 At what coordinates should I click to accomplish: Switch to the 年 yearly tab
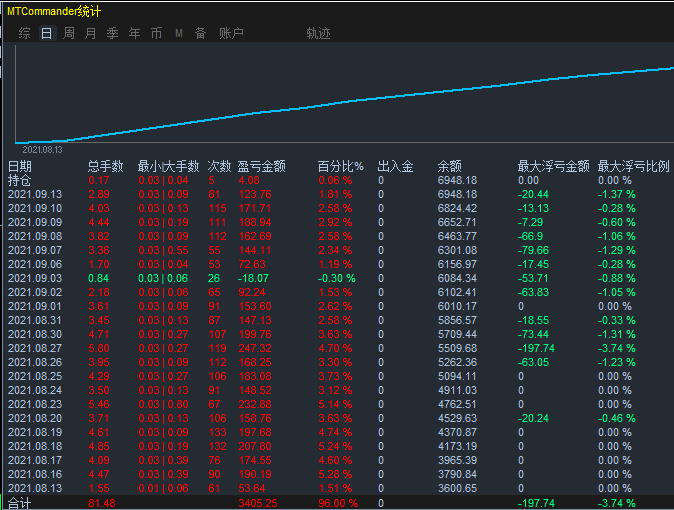pos(135,33)
